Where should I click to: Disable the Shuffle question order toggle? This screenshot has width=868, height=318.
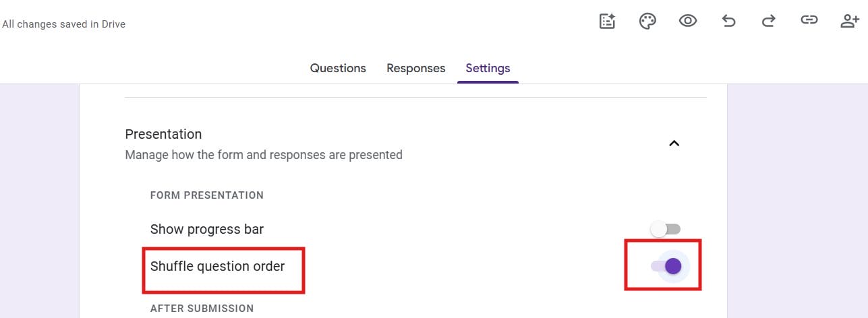pos(666,267)
